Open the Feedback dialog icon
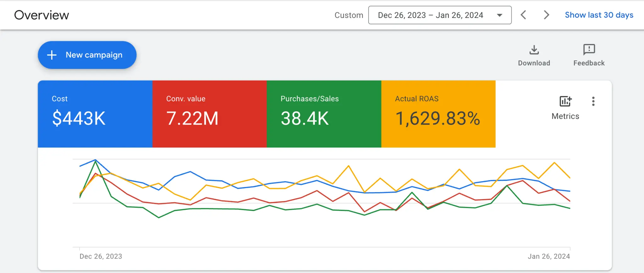 click(589, 50)
